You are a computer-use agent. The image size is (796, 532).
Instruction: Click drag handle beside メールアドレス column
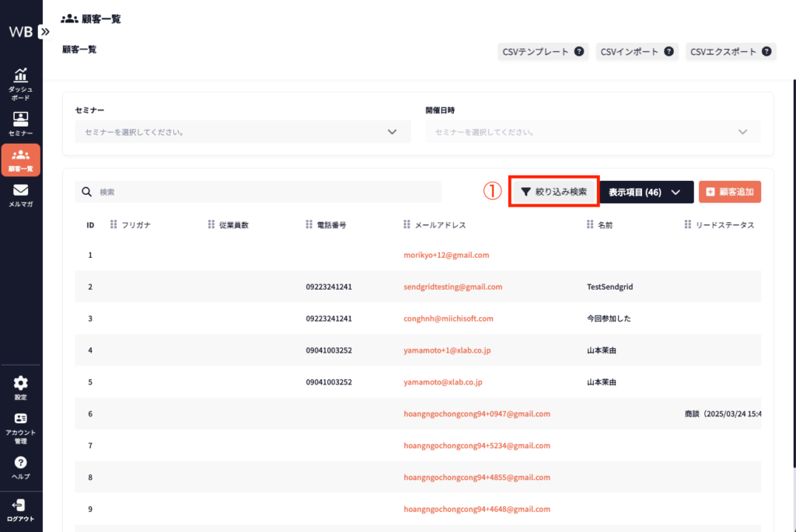tap(407, 224)
